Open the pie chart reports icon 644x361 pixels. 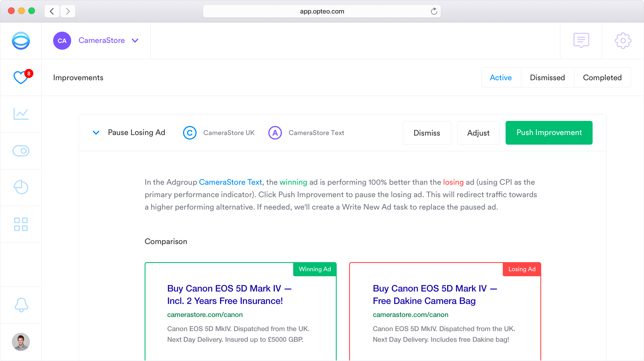click(21, 187)
